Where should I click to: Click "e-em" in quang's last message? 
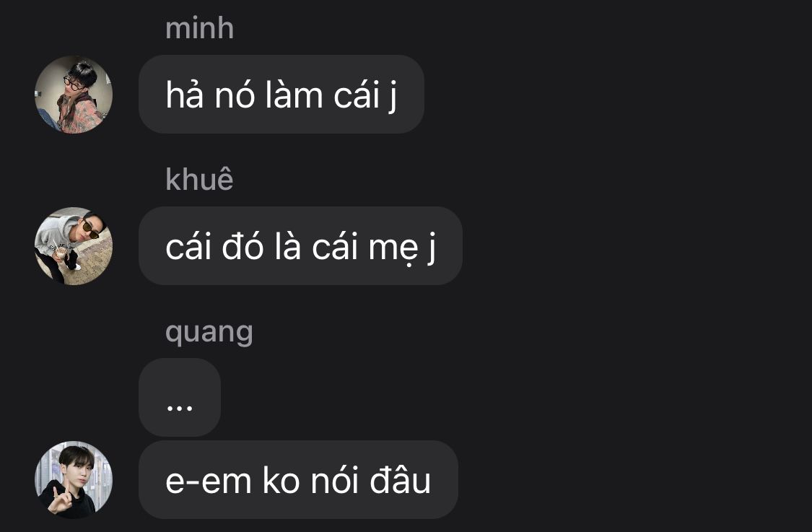[x=208, y=481]
